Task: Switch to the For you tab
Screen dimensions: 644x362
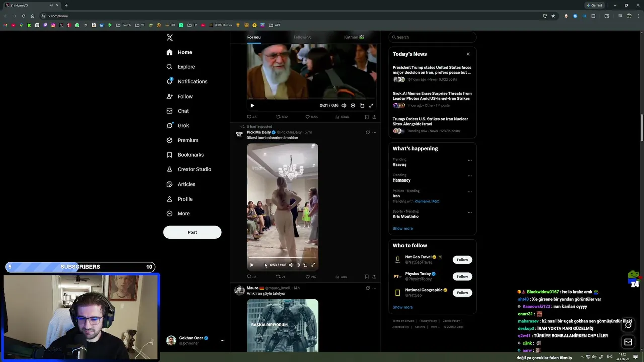Action: pos(254,37)
